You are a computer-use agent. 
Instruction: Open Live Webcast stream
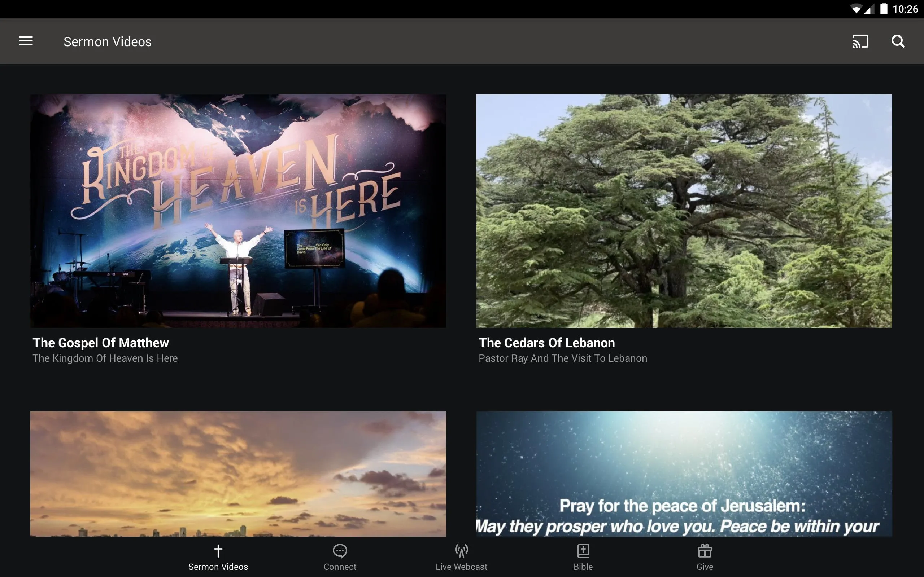click(x=462, y=557)
